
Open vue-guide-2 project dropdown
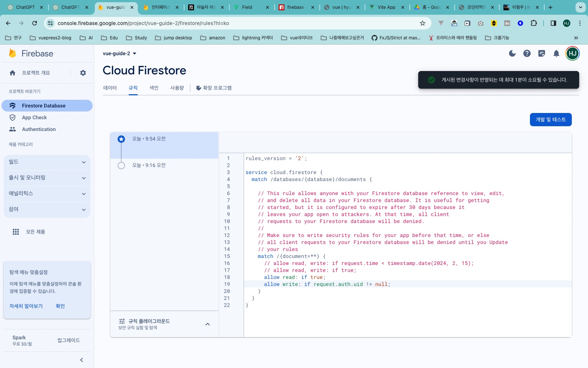coord(120,53)
